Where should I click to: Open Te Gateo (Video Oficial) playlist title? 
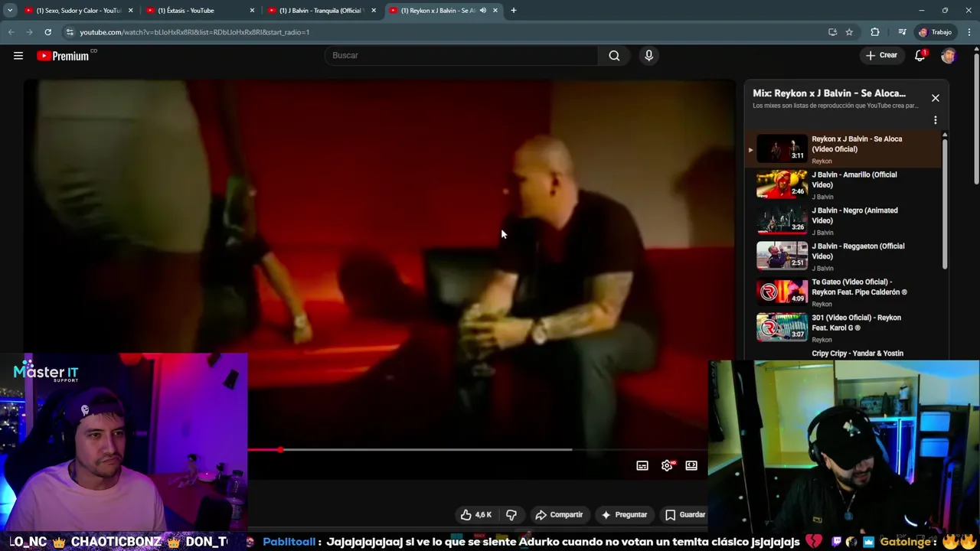[859, 287]
